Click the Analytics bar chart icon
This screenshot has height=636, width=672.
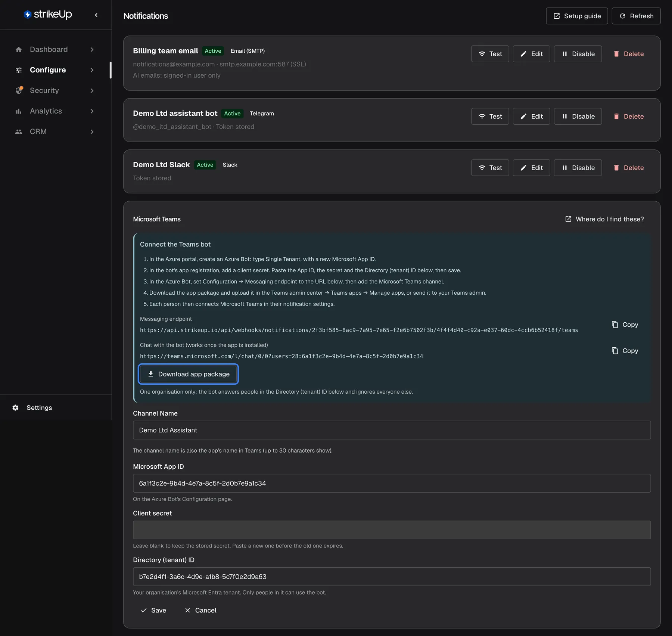click(19, 111)
